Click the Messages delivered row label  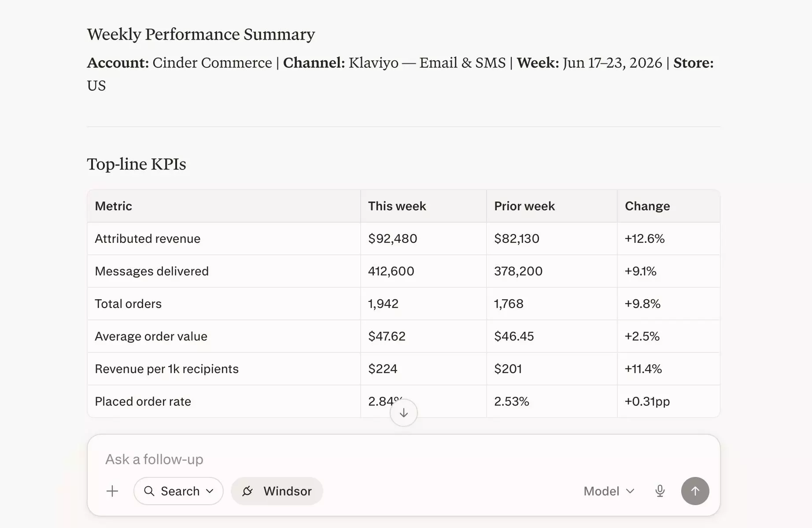pos(152,271)
